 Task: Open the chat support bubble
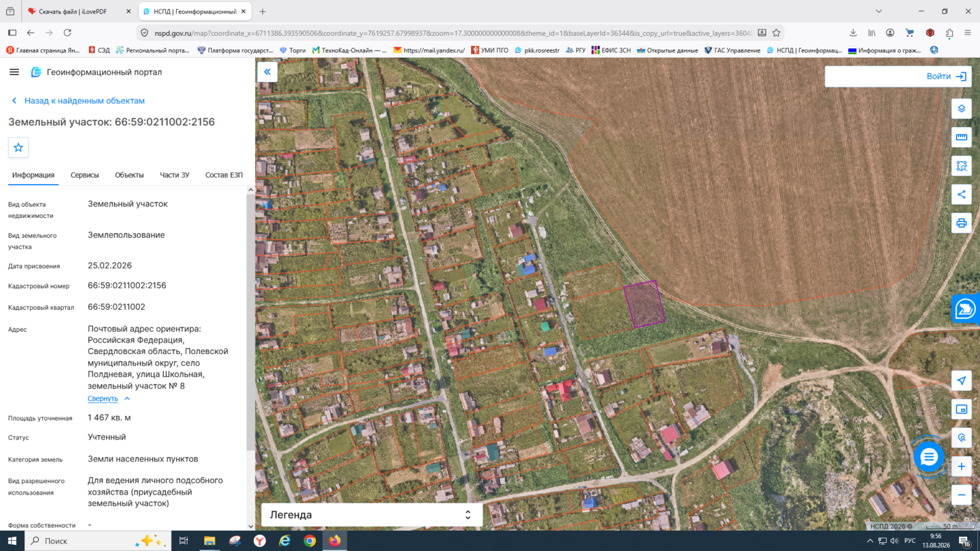coord(928,457)
